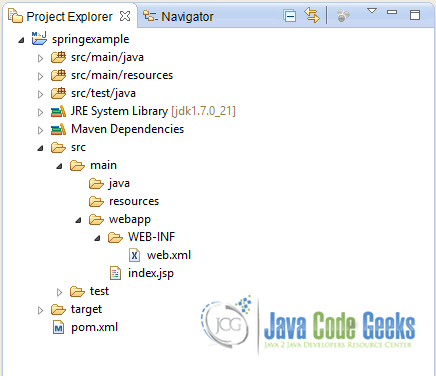The height and width of the screenshot is (380, 436).
Task: Select the java folder name under main
Action: (x=119, y=184)
